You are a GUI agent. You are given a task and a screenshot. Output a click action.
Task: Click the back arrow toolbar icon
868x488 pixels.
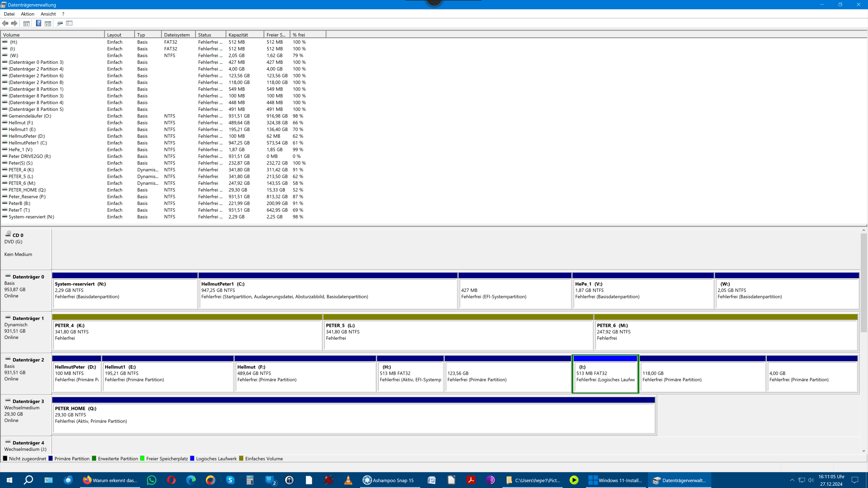point(5,23)
